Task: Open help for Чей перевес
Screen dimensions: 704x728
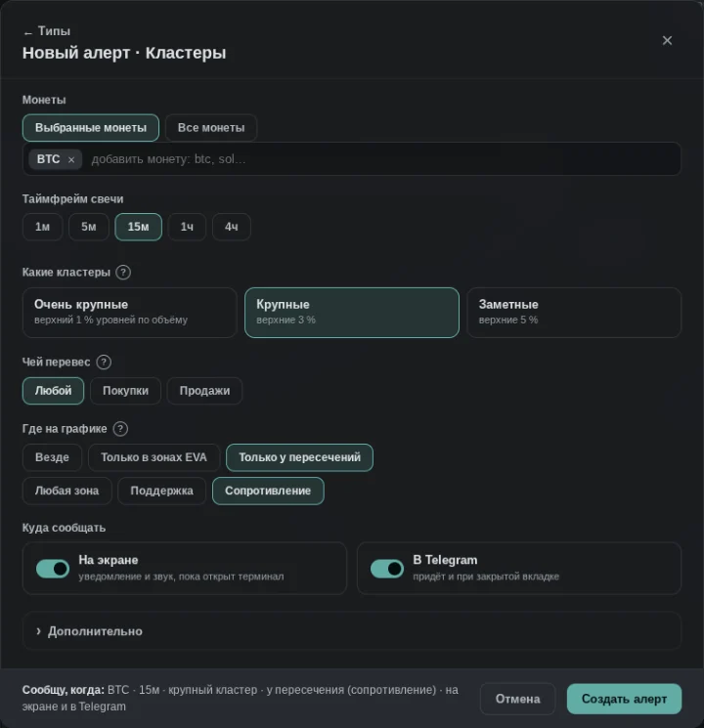Action: pyautogui.click(x=104, y=363)
